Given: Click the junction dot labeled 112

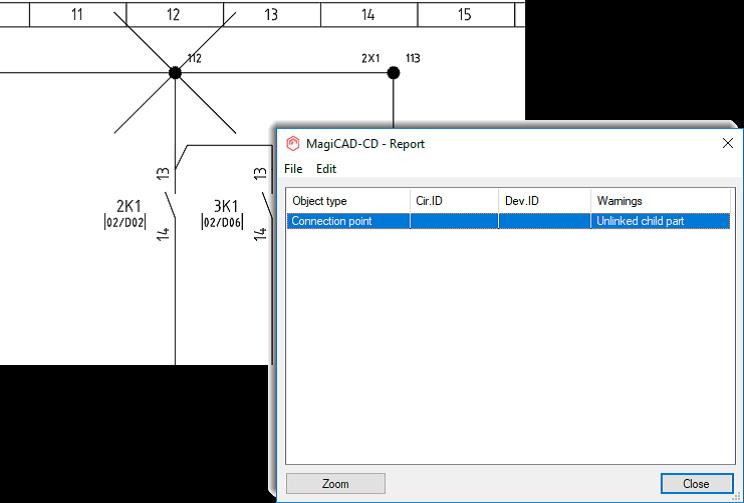Looking at the screenshot, I should (x=175, y=73).
